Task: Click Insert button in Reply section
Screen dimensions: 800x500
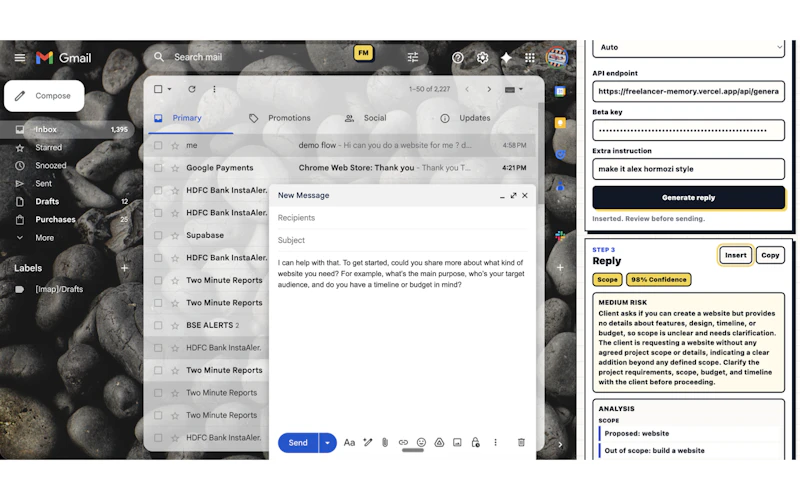Action: click(x=735, y=255)
